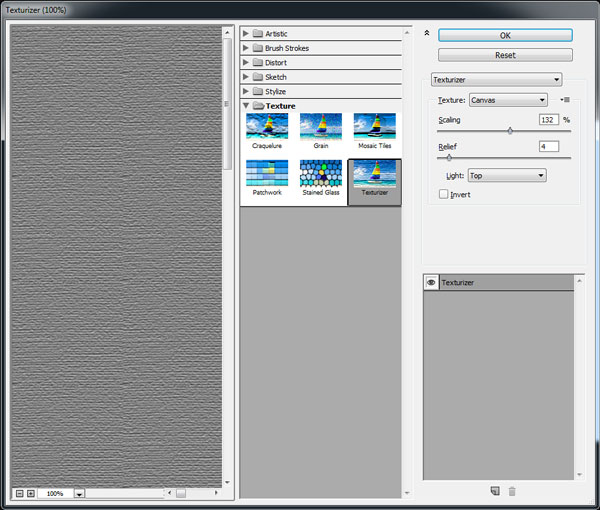Click the zoom in plus button
600x510 pixels.
pos(31,494)
